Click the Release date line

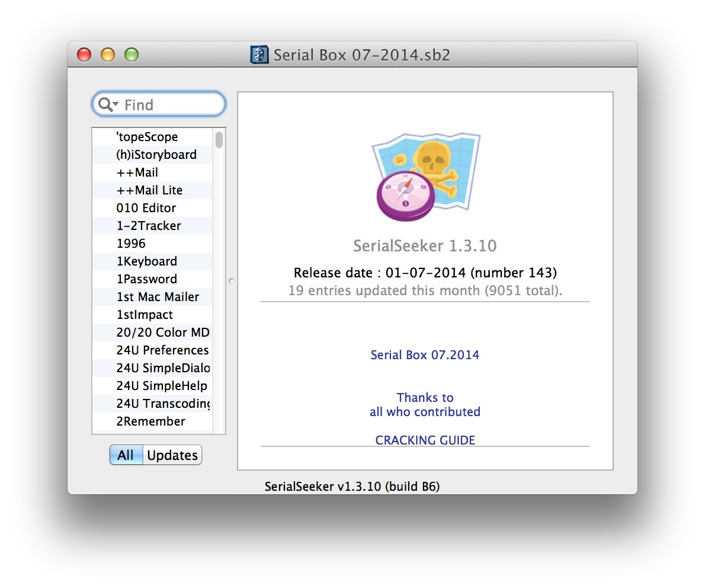coord(425,273)
